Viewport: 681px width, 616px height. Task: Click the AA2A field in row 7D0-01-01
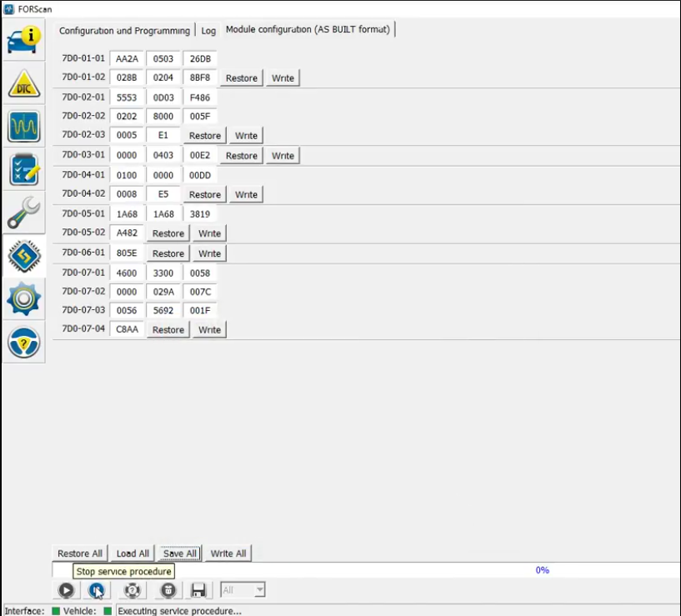128,58
